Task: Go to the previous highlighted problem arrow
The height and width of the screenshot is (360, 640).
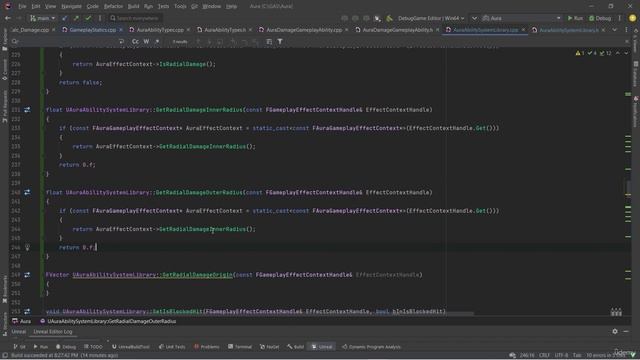Action: click(618, 53)
